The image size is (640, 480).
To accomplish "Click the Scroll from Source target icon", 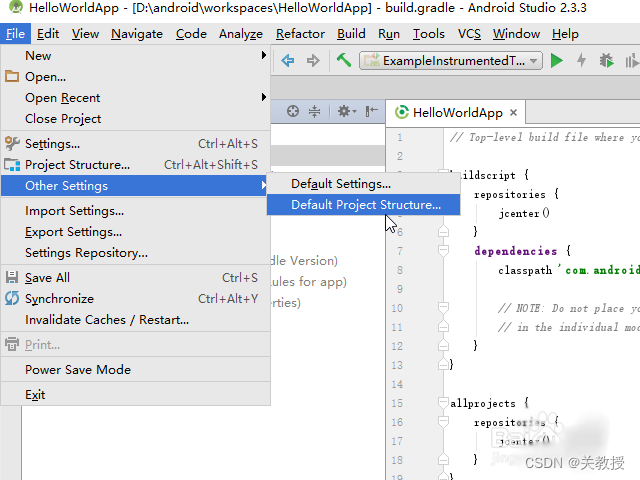I will (293, 111).
